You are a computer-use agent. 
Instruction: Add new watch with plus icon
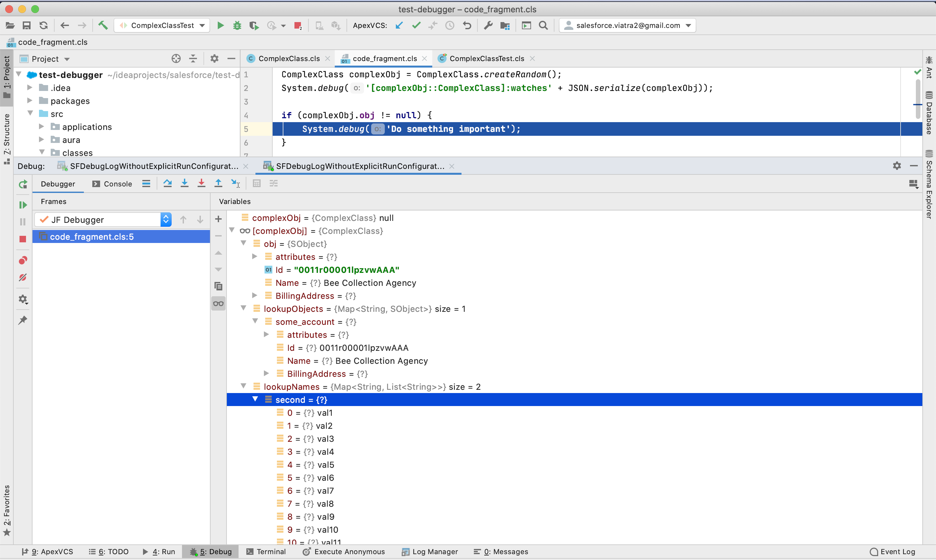[218, 219]
